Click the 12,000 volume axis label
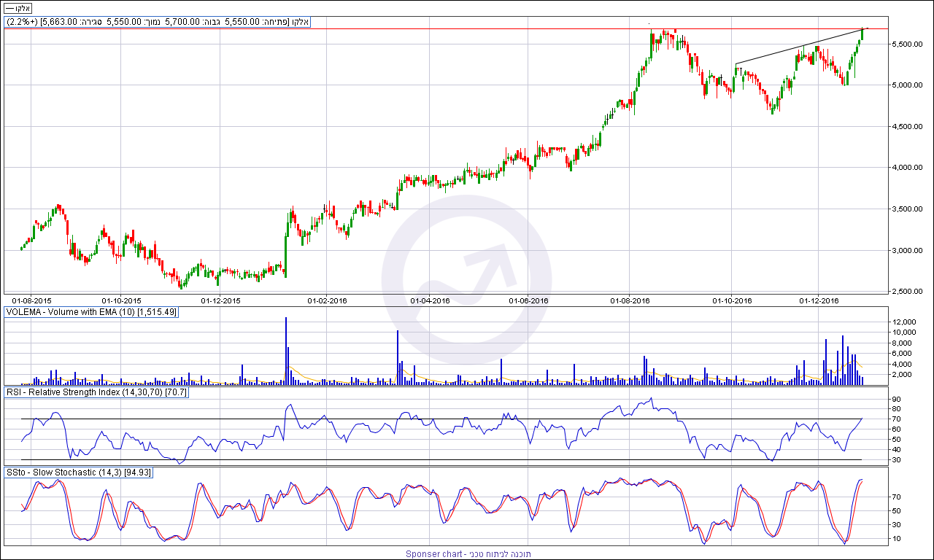Image resolution: width=934 pixels, height=560 pixels. coord(903,322)
